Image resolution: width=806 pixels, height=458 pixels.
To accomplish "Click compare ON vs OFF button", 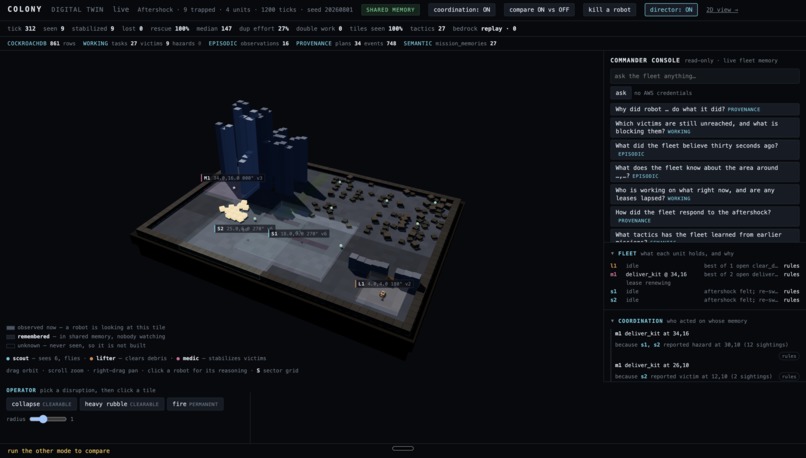I will (x=539, y=10).
